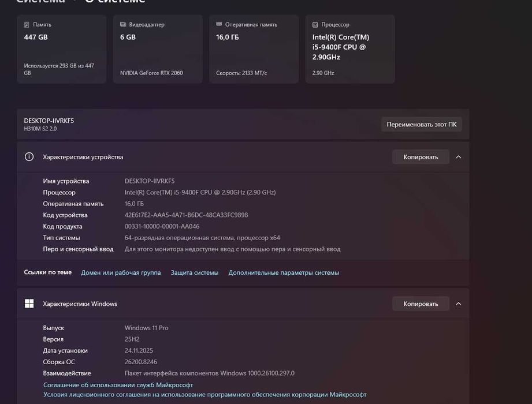The width and height of the screenshot is (532, 404).
Task: Open the Процессор i5-9400F card
Action: (350, 49)
